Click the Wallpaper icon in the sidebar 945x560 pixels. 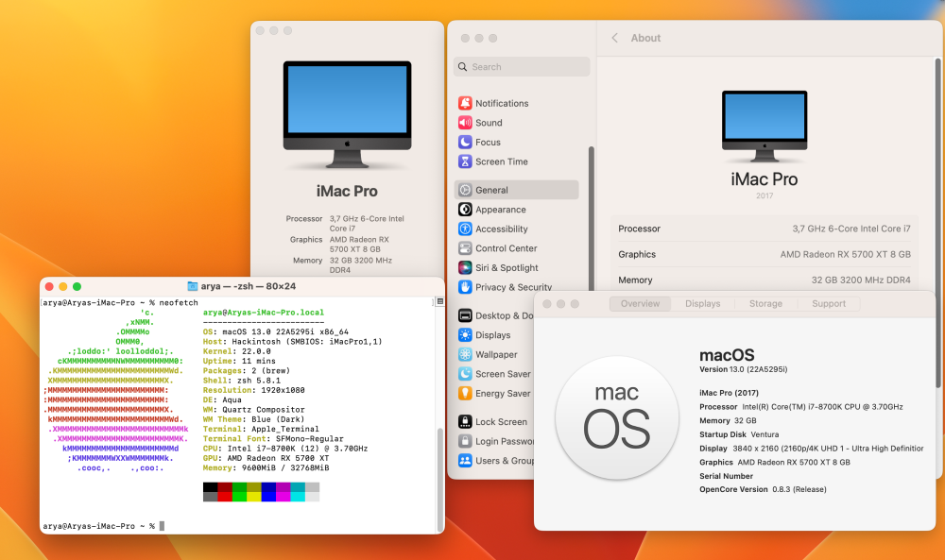coord(465,355)
